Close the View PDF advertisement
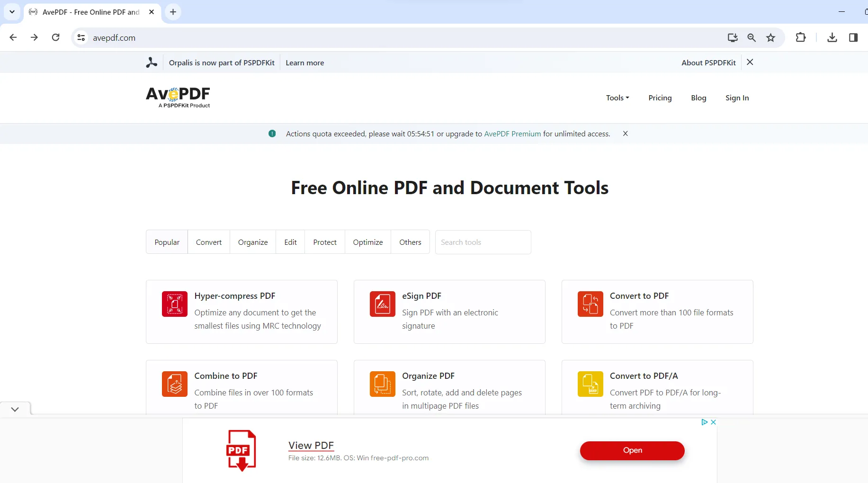 coord(713,422)
